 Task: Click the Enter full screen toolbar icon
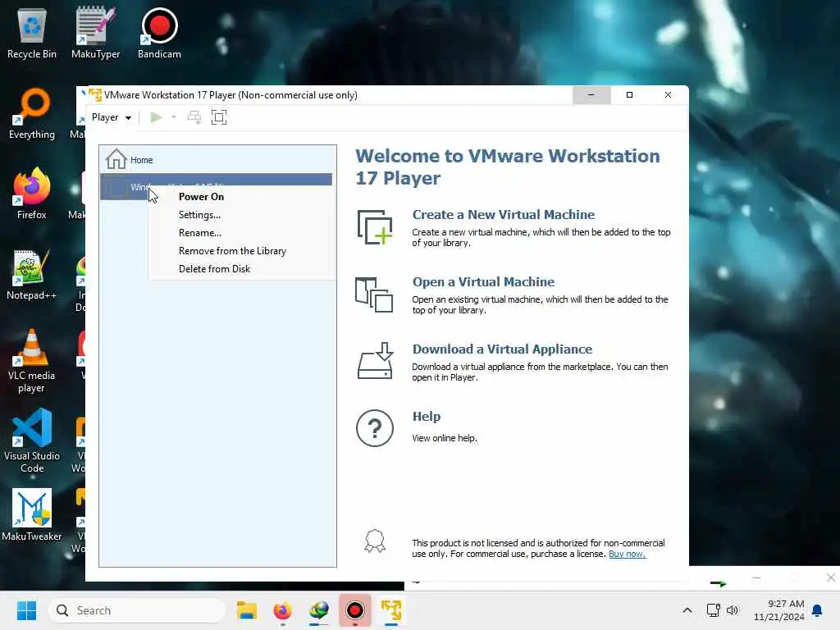tap(219, 117)
